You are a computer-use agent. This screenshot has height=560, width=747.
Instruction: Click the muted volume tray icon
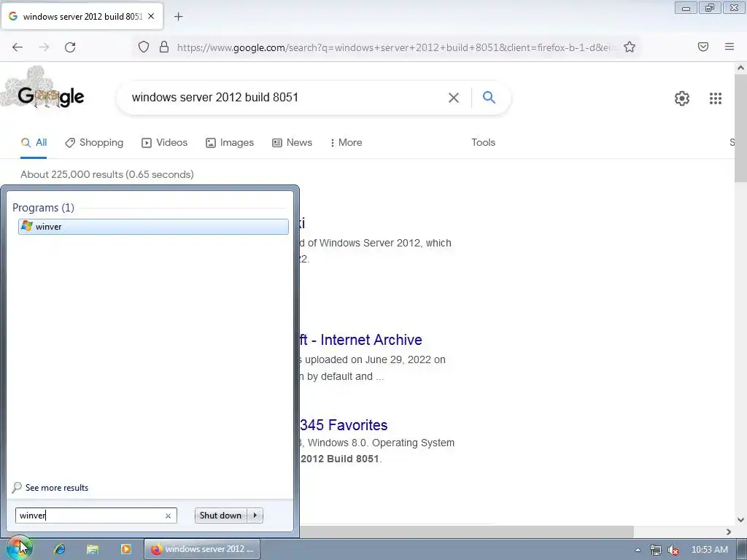pos(673,550)
